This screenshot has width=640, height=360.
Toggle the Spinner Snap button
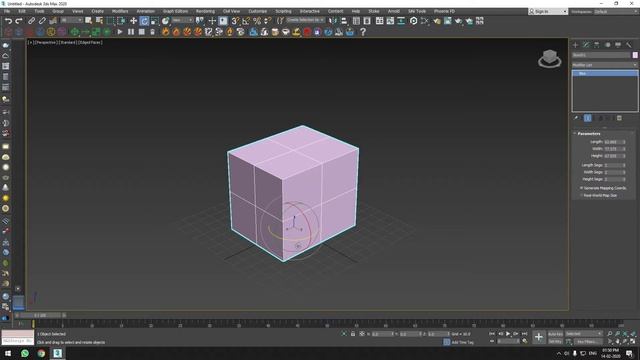click(268, 21)
